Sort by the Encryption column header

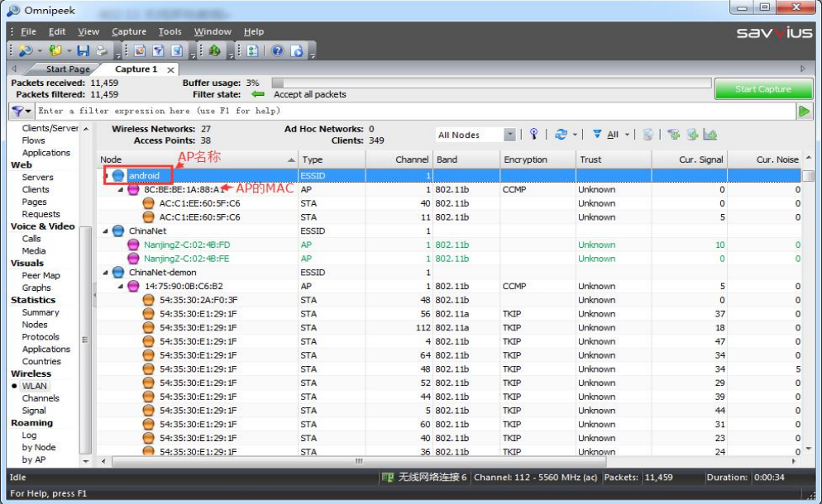coord(538,159)
